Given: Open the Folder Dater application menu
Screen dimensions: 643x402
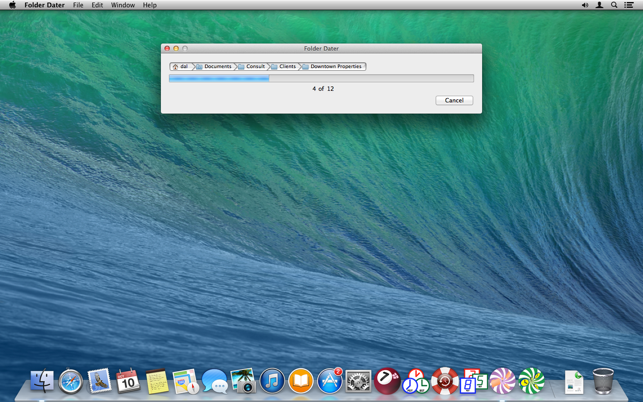Looking at the screenshot, I should tap(44, 5).
